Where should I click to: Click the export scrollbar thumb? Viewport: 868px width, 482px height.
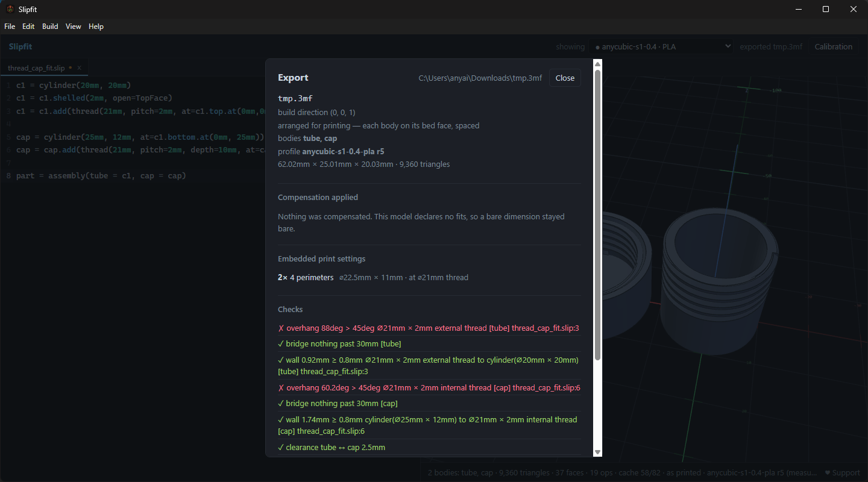pyautogui.click(x=597, y=215)
